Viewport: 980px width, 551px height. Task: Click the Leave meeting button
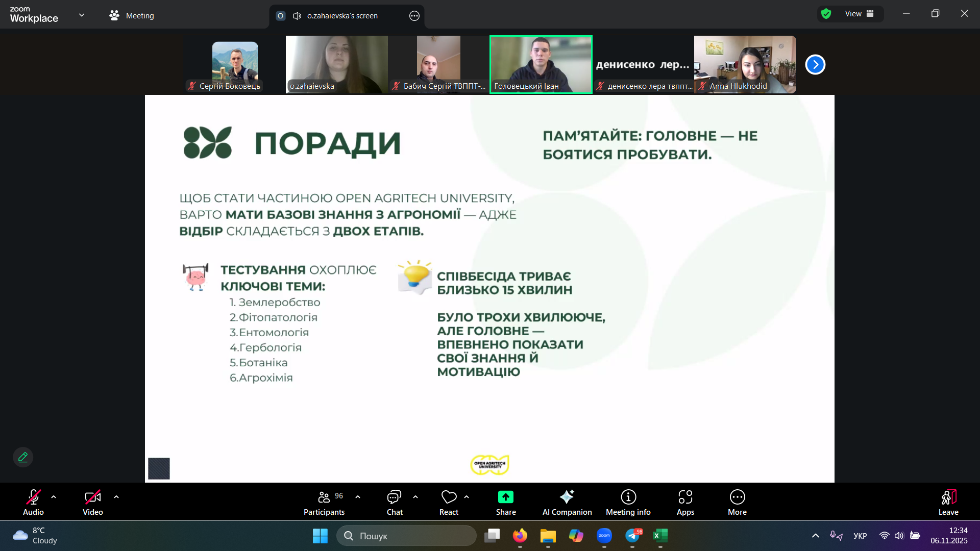pyautogui.click(x=948, y=503)
